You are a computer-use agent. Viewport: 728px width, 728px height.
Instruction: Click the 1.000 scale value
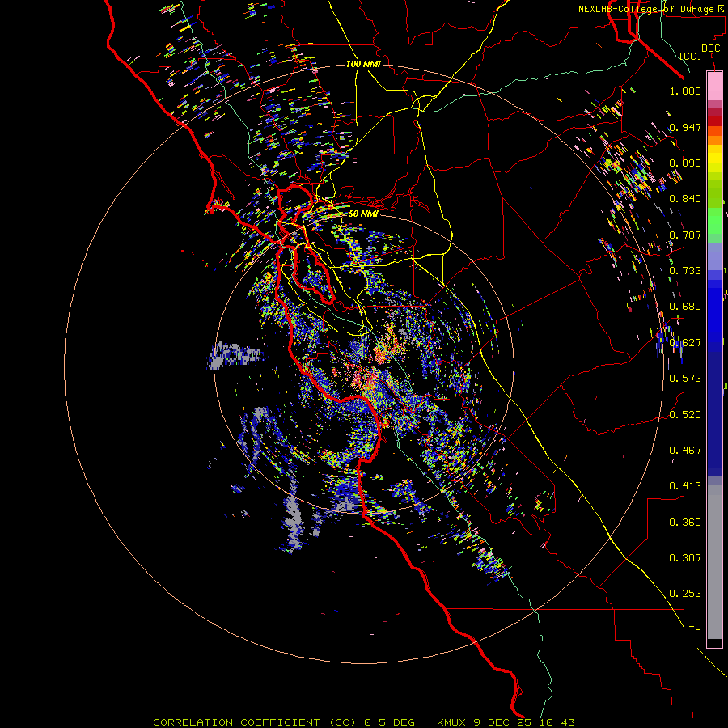[x=685, y=91]
